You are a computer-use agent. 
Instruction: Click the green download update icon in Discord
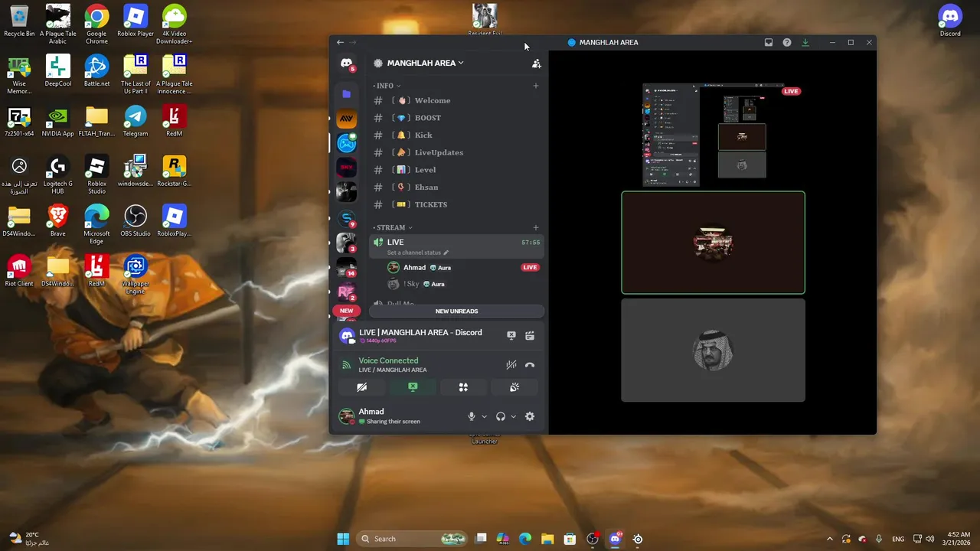point(805,42)
